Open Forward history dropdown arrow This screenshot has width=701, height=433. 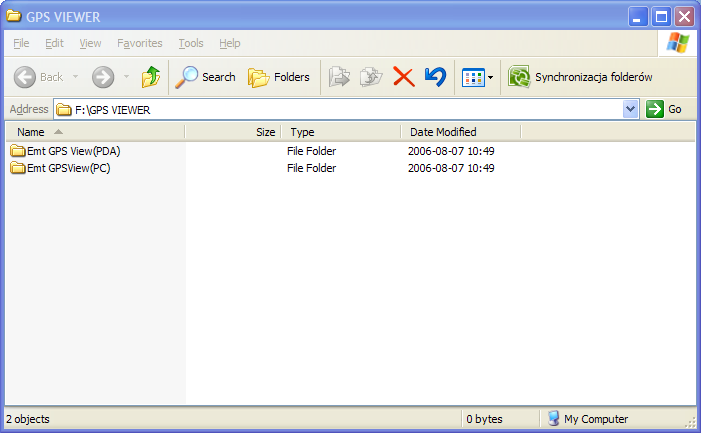pos(126,77)
